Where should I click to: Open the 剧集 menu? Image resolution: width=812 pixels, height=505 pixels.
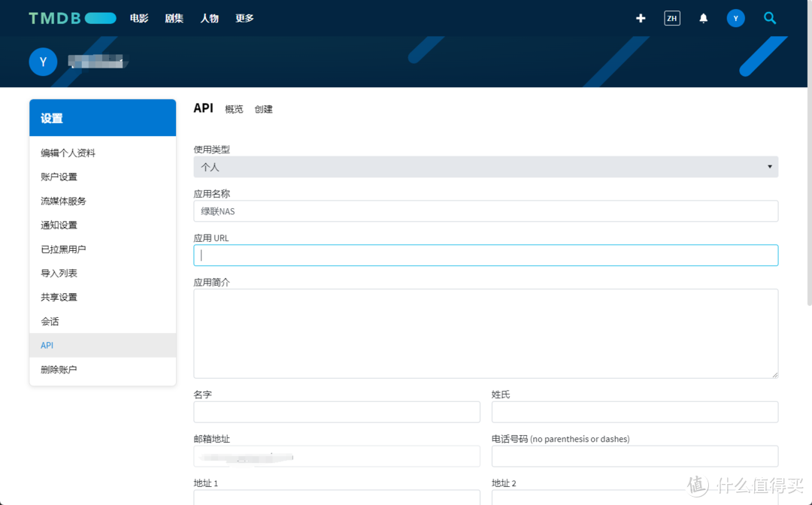pos(174,18)
